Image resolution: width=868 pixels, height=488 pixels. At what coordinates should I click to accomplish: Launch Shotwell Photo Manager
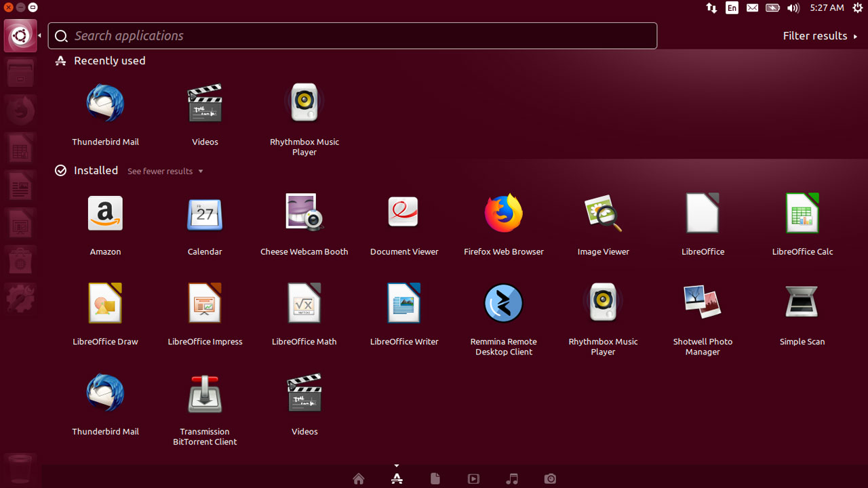pos(703,303)
